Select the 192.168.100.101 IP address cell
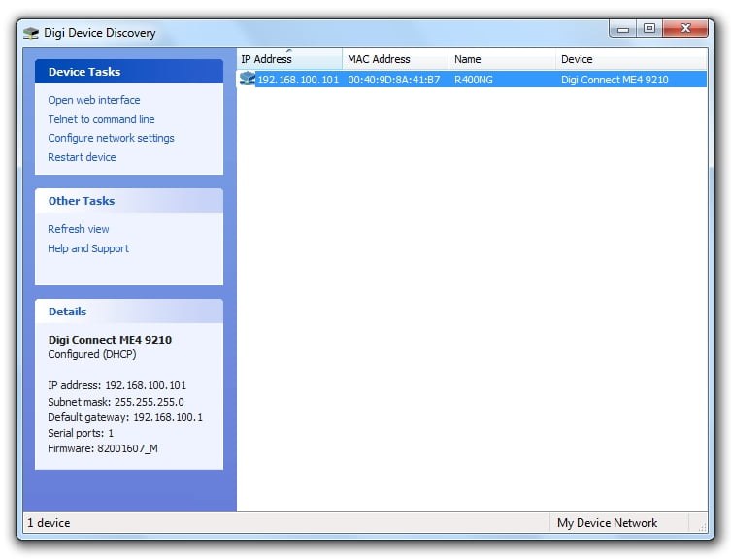Screen dimensions: 731x560 [298, 80]
